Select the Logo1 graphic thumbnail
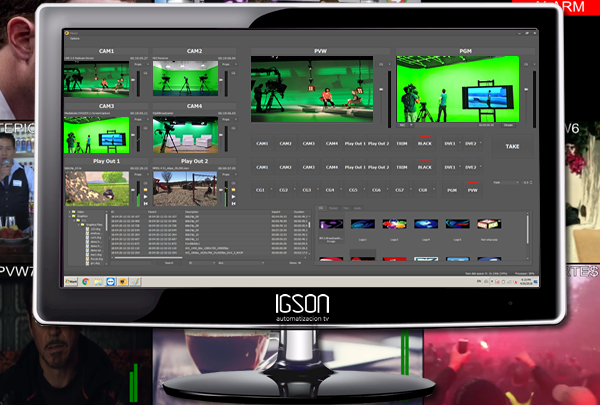This screenshot has height=405, width=600. [x=363, y=224]
